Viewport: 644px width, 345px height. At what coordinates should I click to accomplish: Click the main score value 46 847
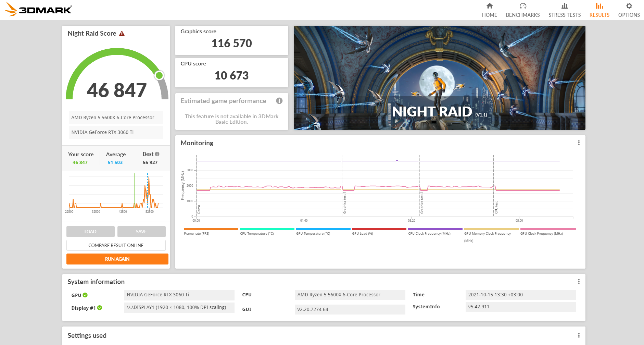coord(117,90)
